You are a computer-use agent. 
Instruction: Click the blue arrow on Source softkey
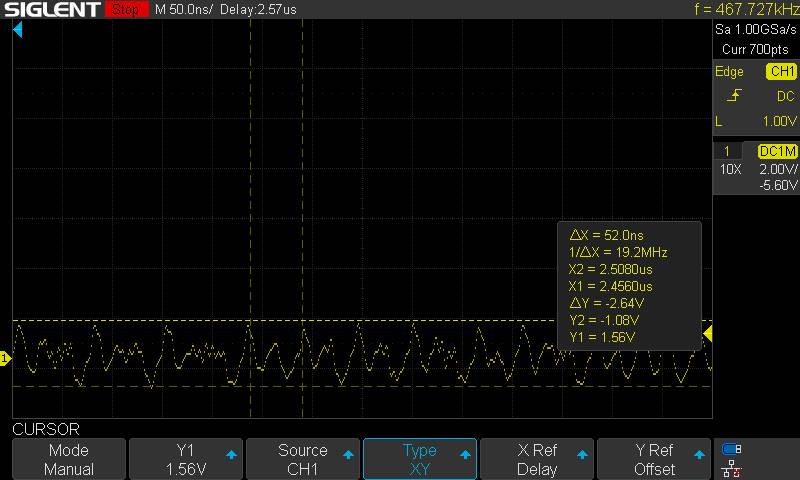coord(348,454)
